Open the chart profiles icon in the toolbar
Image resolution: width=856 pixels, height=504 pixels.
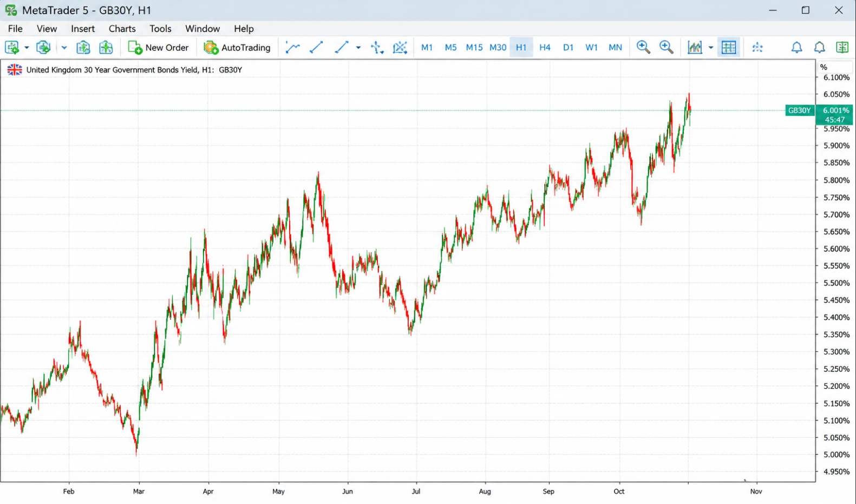coord(43,48)
